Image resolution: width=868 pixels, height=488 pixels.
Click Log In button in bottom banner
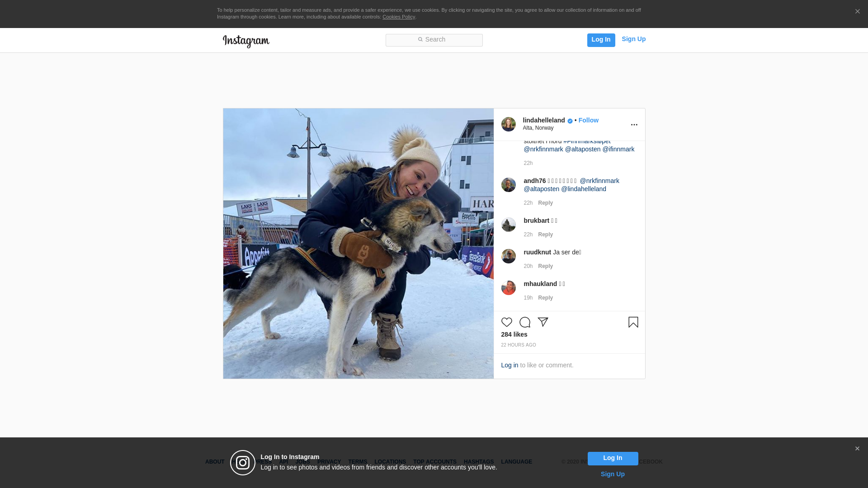tap(613, 458)
